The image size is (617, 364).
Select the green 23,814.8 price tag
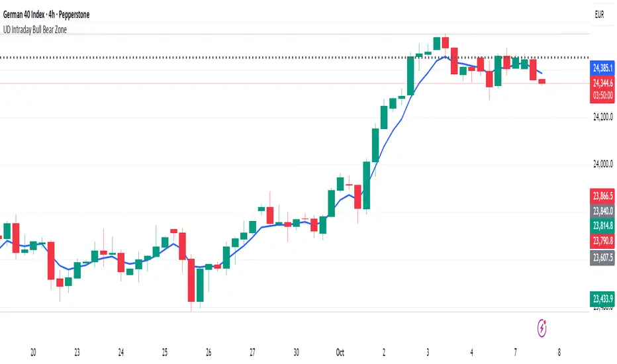602,225
